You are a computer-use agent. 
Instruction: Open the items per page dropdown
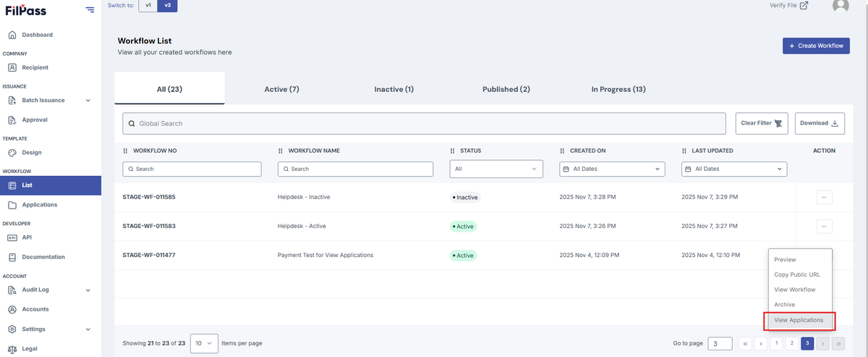point(204,343)
